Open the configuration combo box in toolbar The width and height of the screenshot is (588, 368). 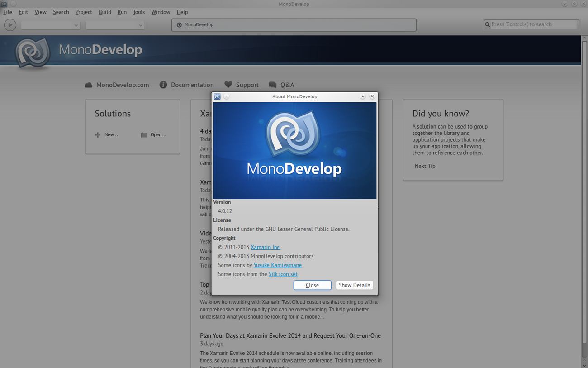50,25
